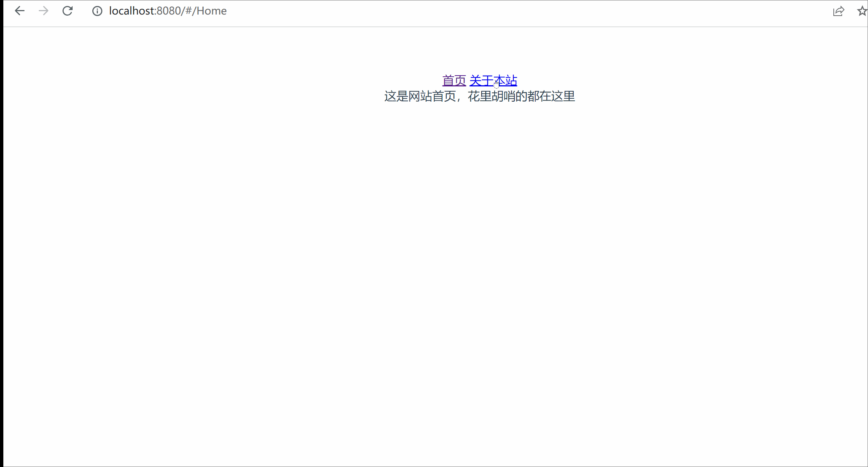Reload the localhost page
The image size is (868, 467).
click(67, 11)
